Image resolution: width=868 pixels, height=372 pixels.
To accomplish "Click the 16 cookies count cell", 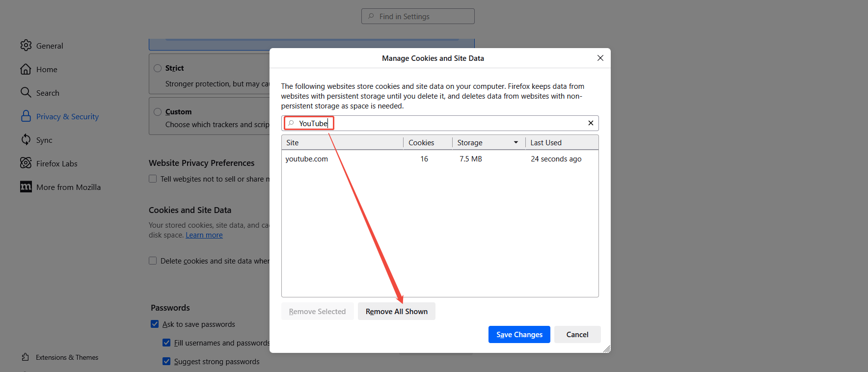I will [424, 159].
